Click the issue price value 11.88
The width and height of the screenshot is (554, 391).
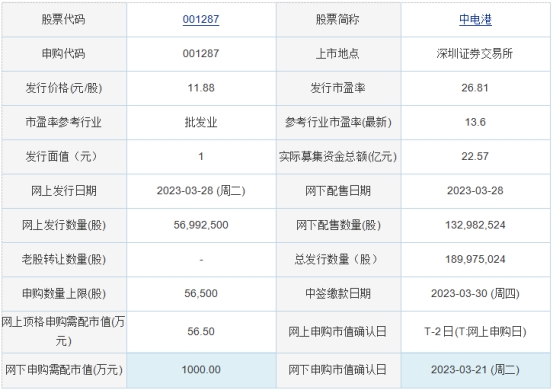201,88
